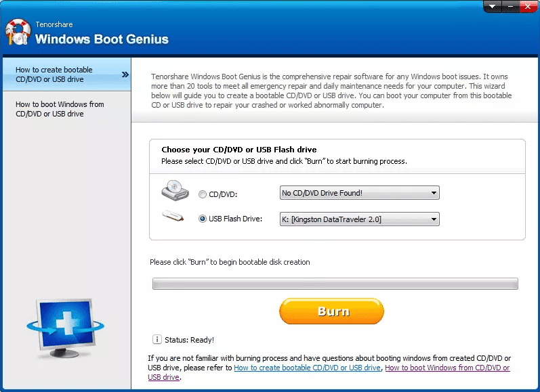Open the Kingston DataTraveler drive dropdown
The image size is (540, 392).
click(x=360, y=219)
